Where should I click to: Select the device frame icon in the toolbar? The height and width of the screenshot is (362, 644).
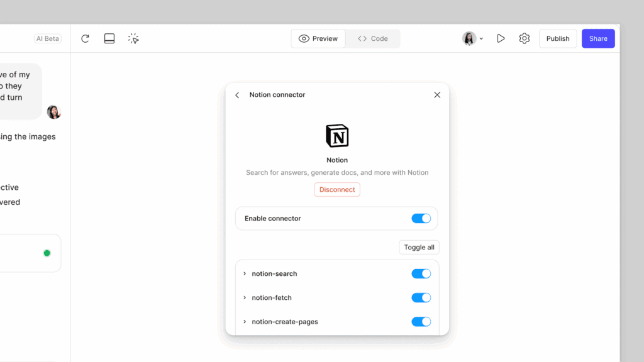click(109, 38)
